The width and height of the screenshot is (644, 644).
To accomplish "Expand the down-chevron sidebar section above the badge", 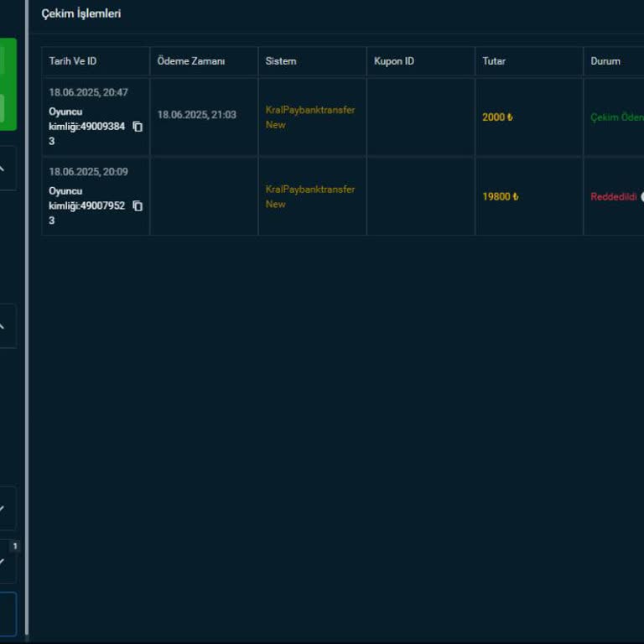I will click(x=4, y=508).
